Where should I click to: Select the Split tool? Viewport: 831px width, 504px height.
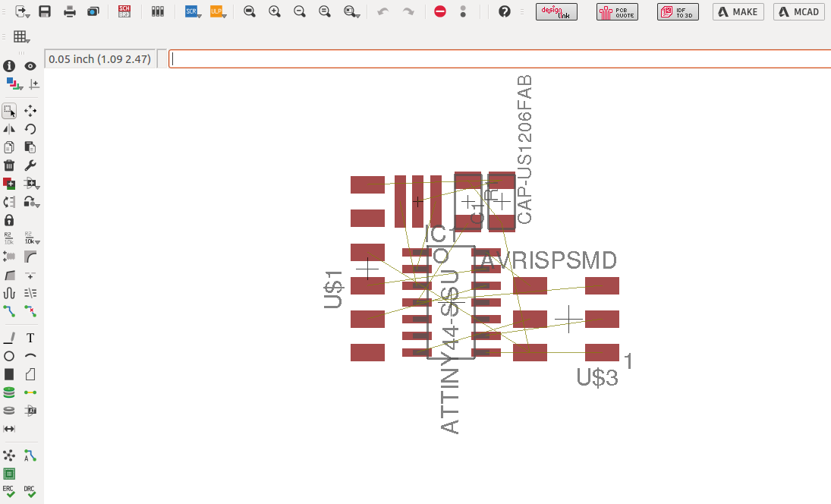point(9,275)
